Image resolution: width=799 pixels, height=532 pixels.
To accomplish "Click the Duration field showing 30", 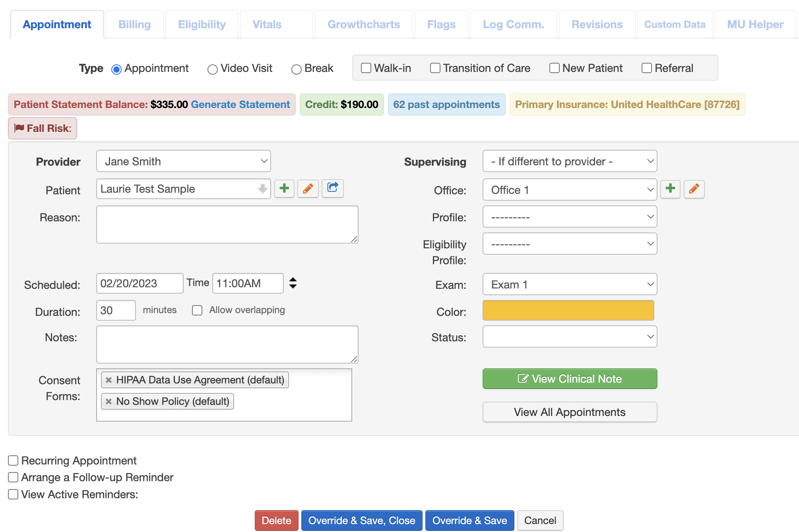I will (116, 310).
